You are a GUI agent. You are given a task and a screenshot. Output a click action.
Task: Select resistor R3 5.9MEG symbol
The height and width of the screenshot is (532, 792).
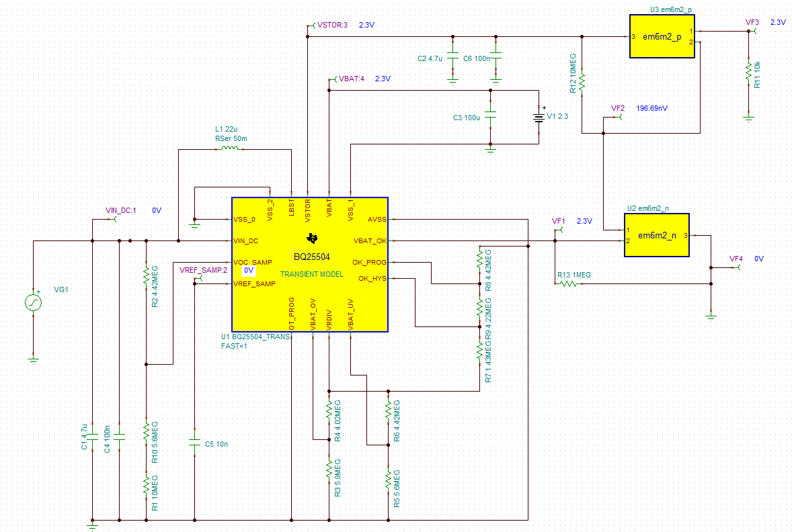pyautogui.click(x=329, y=470)
